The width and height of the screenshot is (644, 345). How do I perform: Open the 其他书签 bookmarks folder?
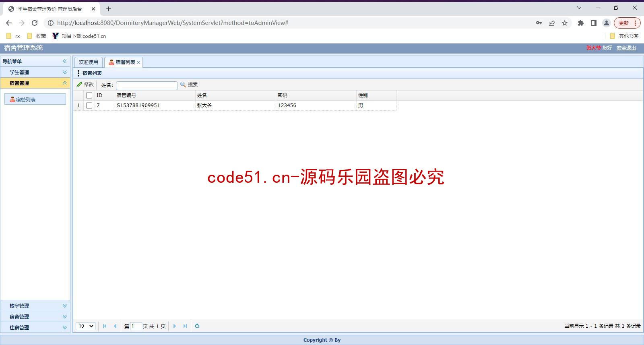click(624, 36)
